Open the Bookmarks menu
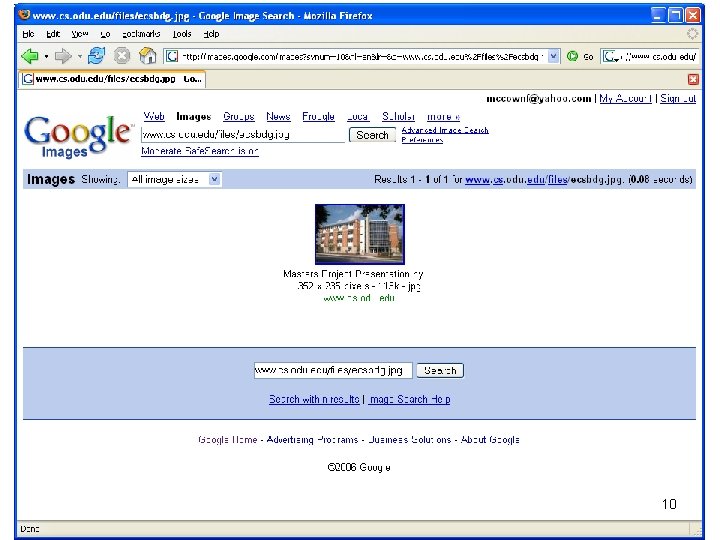The width and height of the screenshot is (720, 540). click(141, 34)
